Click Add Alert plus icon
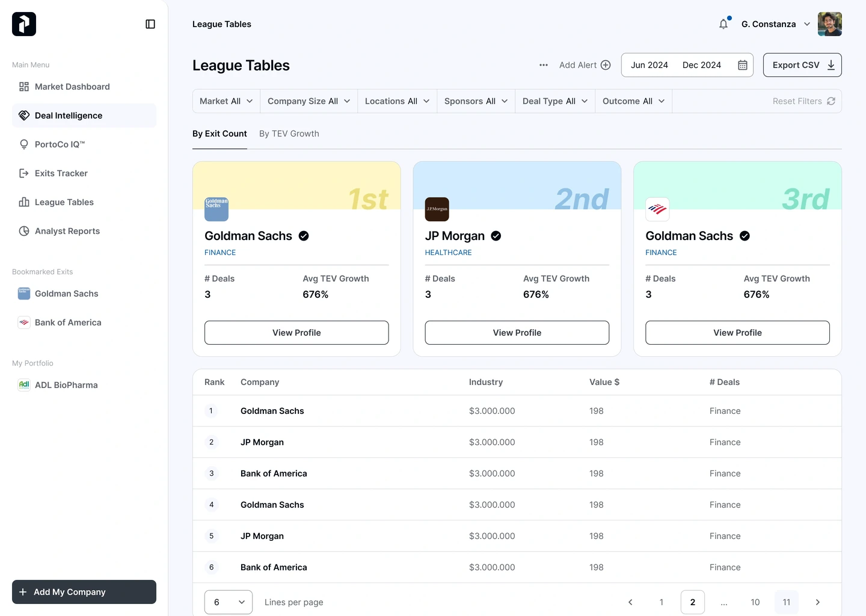This screenshot has width=866, height=616. (x=606, y=65)
